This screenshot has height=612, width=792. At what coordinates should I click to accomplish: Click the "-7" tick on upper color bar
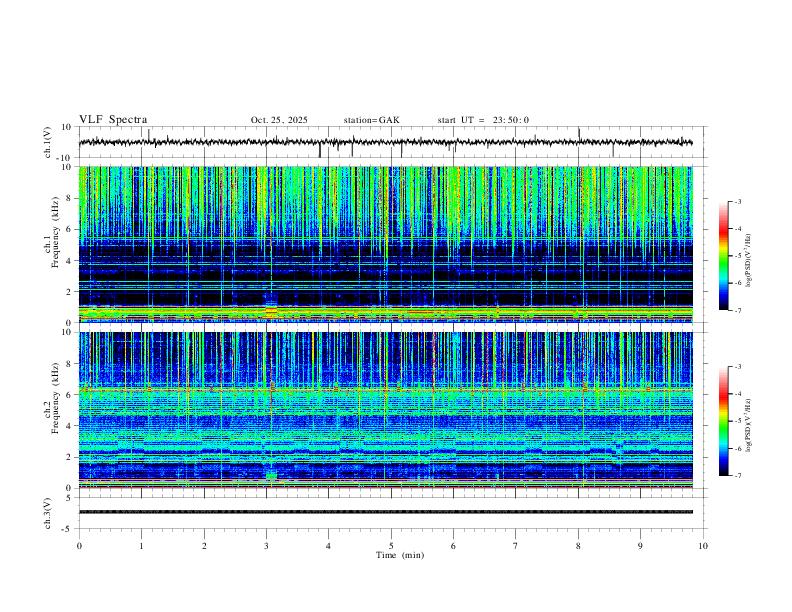click(x=738, y=310)
